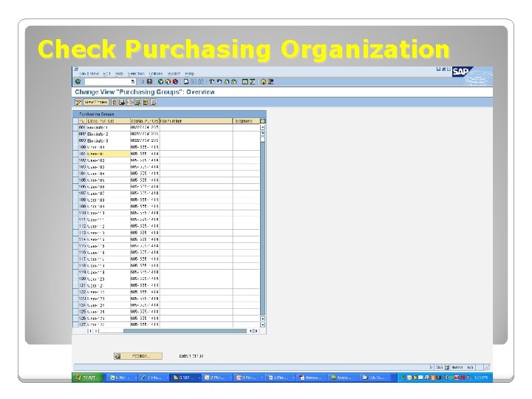Open the System menu

(174, 74)
